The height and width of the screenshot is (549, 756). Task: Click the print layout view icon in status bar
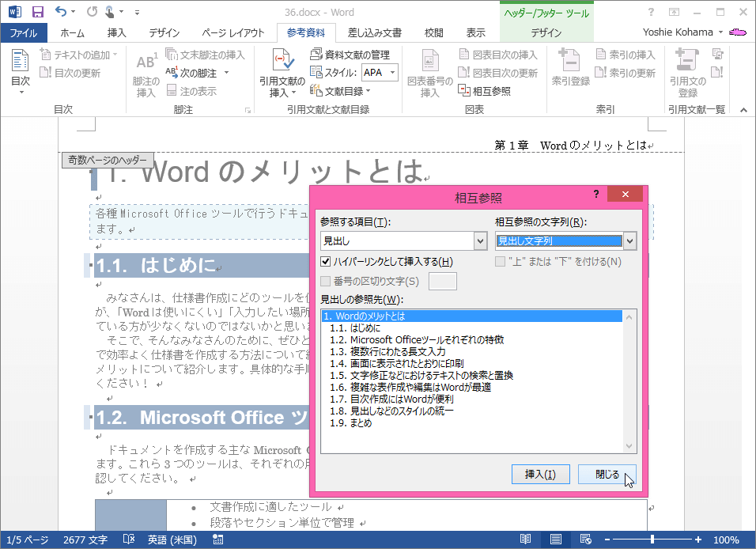pyautogui.click(x=555, y=540)
